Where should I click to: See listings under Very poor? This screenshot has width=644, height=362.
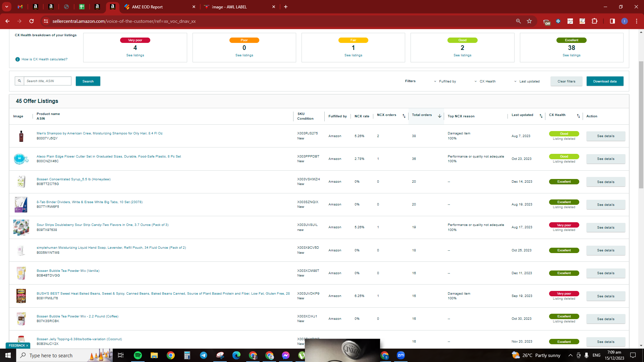point(135,55)
